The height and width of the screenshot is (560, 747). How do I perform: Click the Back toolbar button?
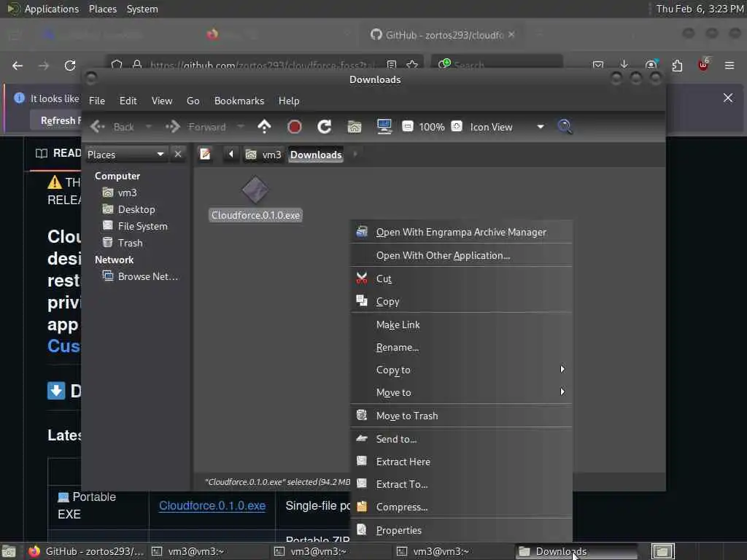click(112, 127)
